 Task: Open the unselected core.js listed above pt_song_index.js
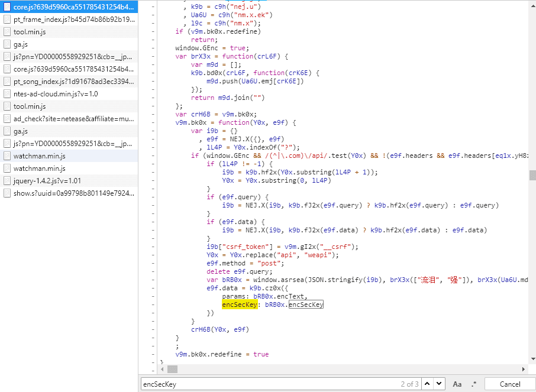tap(69, 69)
